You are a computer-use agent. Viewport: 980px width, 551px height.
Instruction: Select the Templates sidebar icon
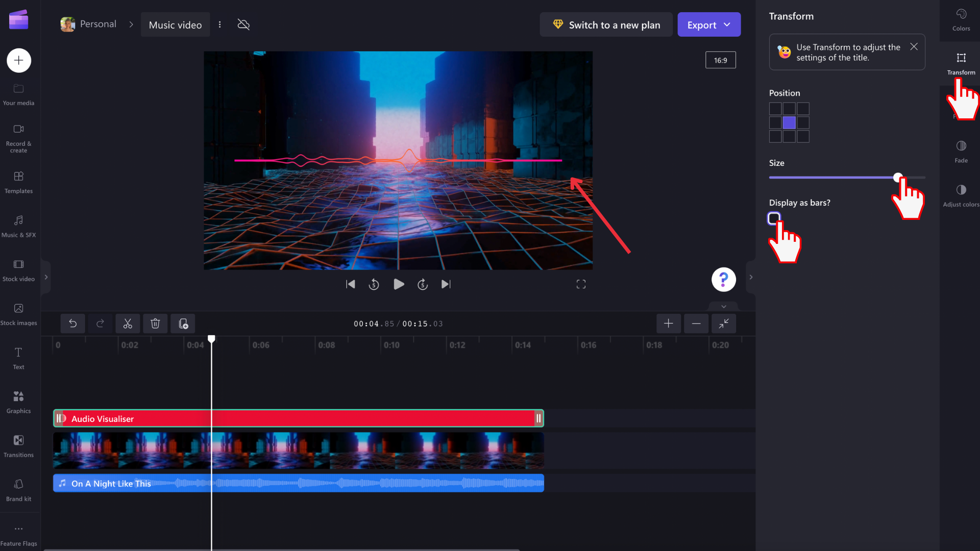(18, 182)
